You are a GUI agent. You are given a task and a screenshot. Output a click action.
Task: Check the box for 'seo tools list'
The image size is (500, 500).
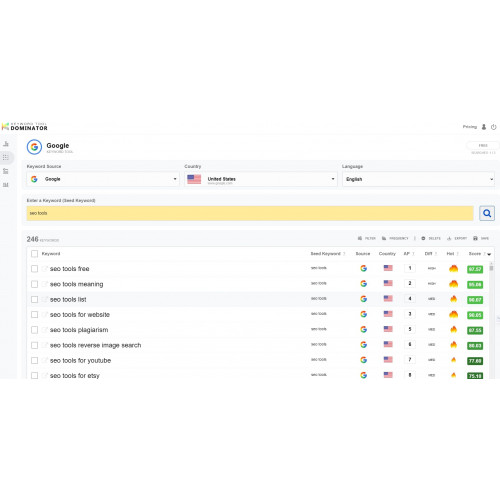34,299
